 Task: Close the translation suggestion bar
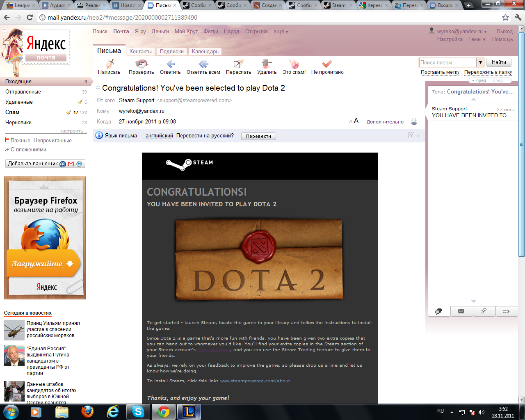point(418,136)
